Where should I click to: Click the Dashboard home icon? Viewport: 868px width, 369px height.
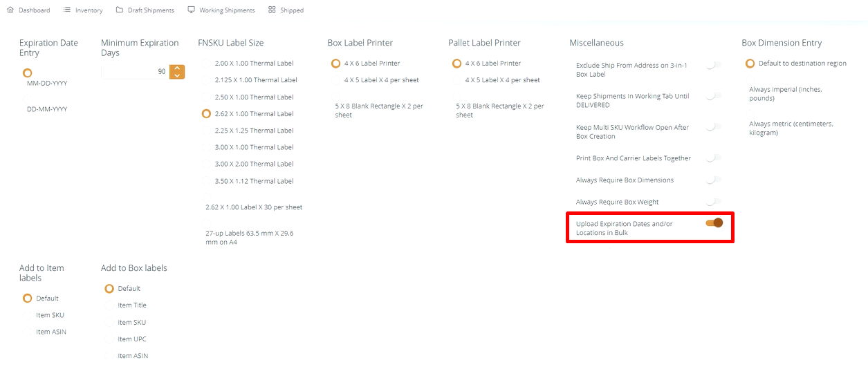10,10
